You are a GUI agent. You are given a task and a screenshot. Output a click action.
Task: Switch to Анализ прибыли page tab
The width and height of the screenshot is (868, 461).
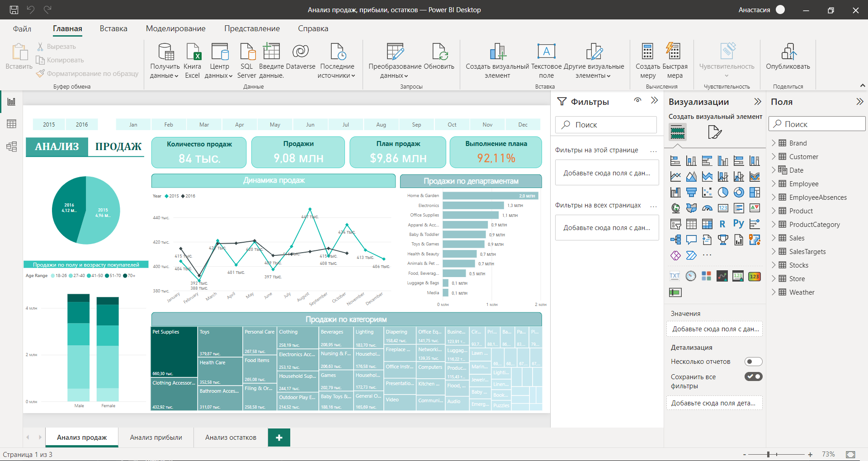(x=156, y=437)
